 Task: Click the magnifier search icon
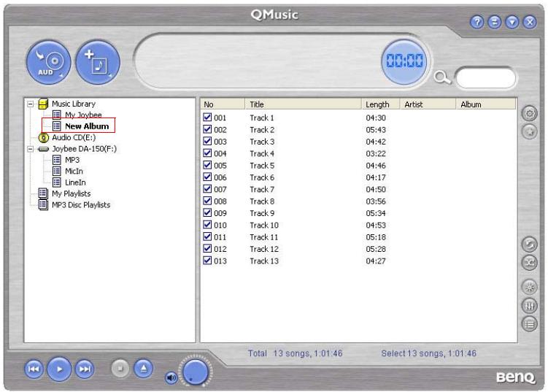(442, 77)
